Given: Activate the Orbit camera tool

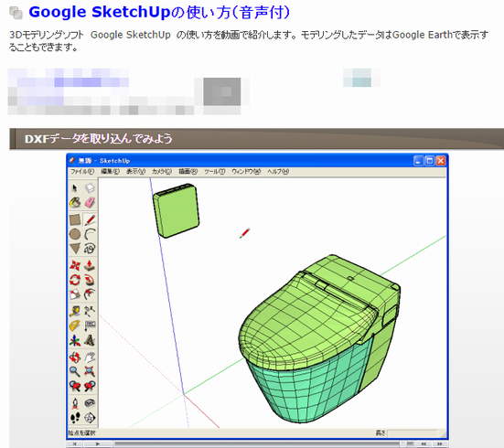Looking at the screenshot, I should [75, 357].
